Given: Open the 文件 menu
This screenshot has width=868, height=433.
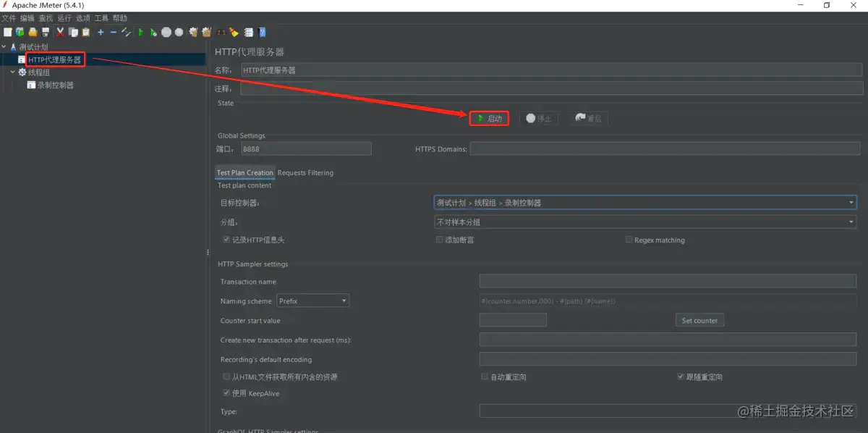Looking at the screenshot, I should tap(9, 18).
